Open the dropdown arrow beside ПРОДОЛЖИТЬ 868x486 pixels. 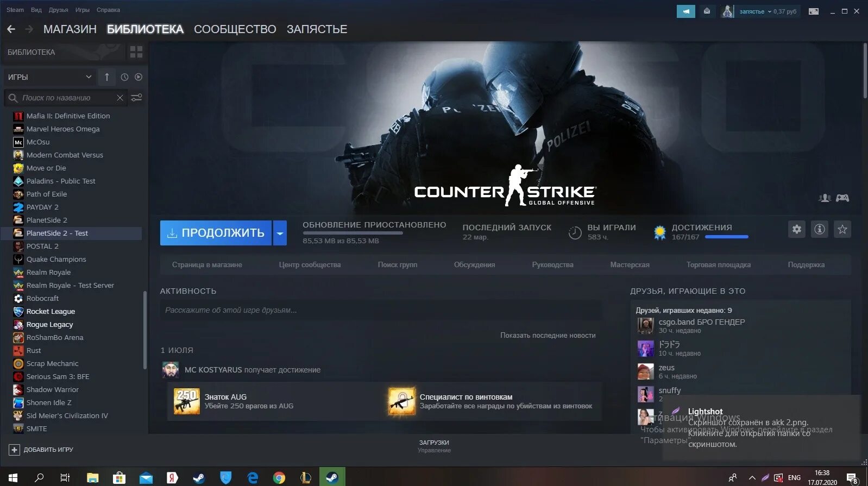click(280, 233)
